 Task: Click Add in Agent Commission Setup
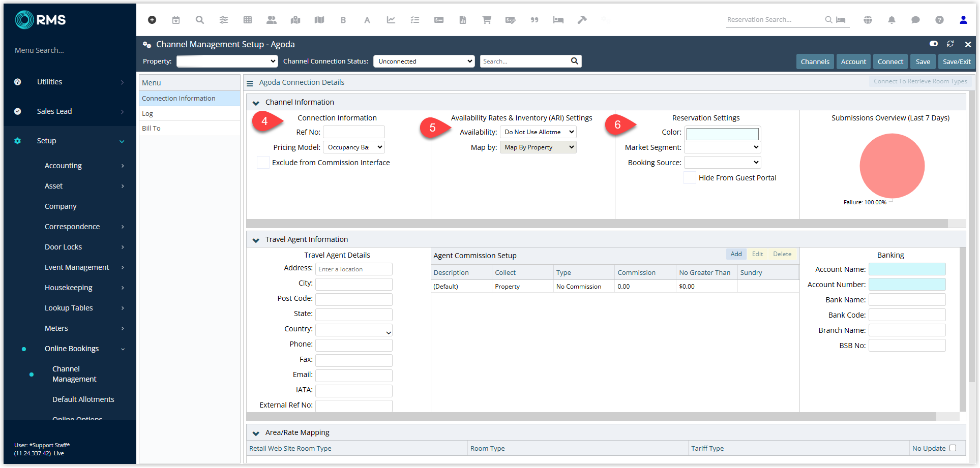coord(736,254)
